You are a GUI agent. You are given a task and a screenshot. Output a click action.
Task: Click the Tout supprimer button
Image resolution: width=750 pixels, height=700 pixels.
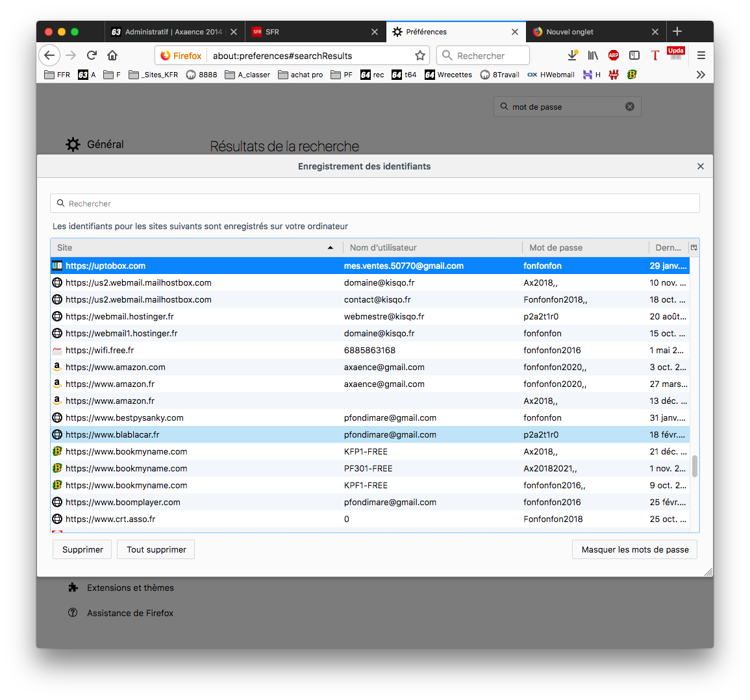(156, 549)
